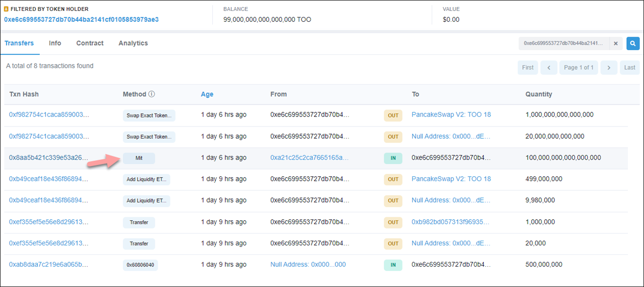Go to next page with the right chevron

click(609, 68)
